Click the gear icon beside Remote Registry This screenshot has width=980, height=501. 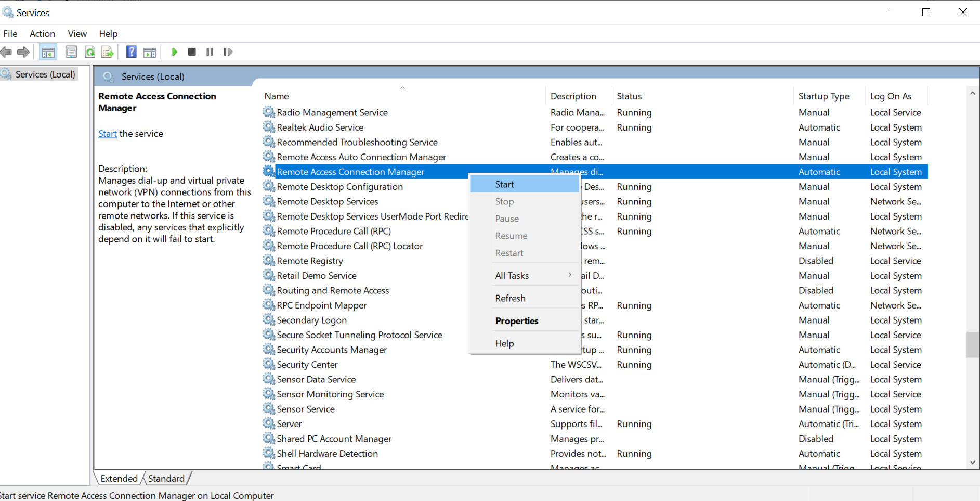click(268, 261)
